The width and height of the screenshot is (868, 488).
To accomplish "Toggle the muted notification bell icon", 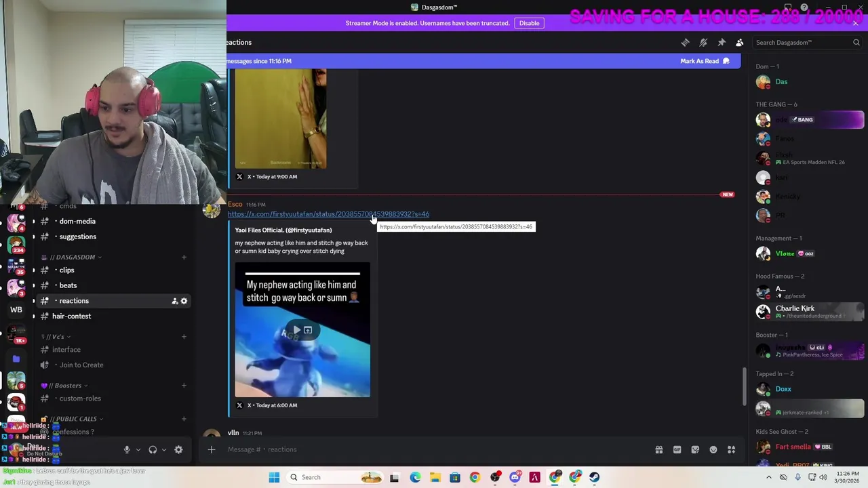I will coord(703,42).
